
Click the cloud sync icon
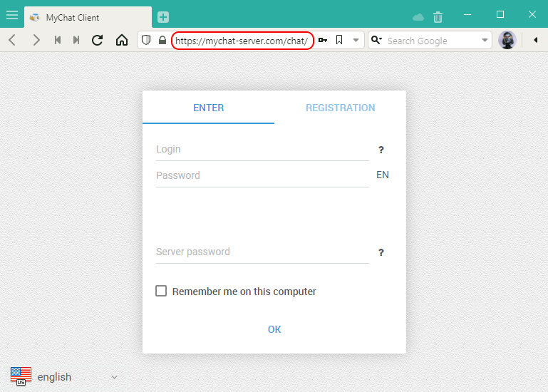coord(418,17)
